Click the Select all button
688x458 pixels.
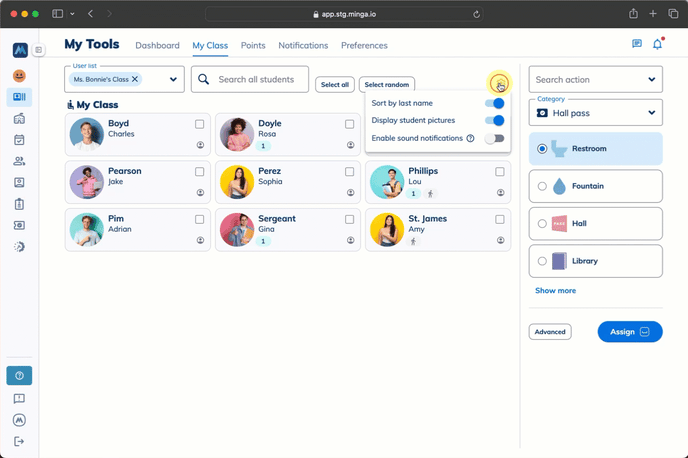pos(335,85)
